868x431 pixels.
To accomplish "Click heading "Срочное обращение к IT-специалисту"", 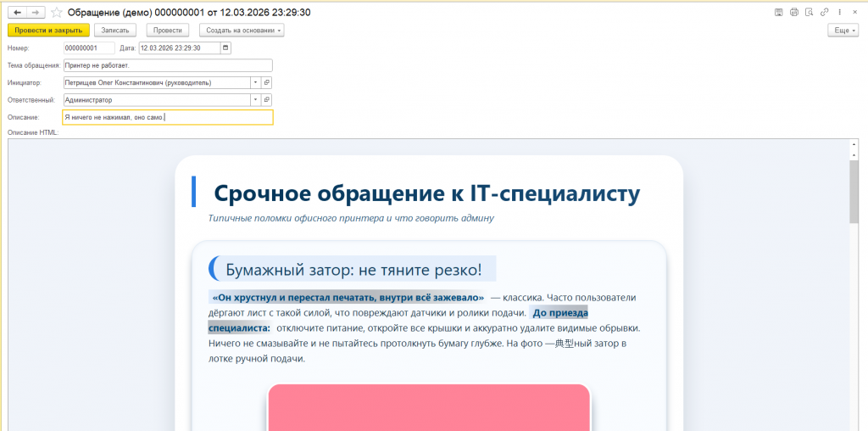I will 427,193.
